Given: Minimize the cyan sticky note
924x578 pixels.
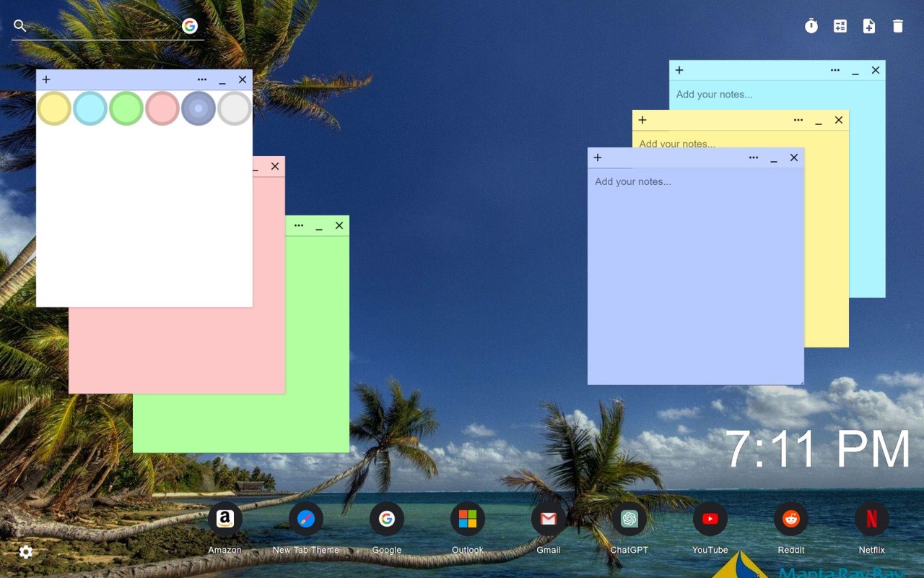Looking at the screenshot, I should pos(855,72).
